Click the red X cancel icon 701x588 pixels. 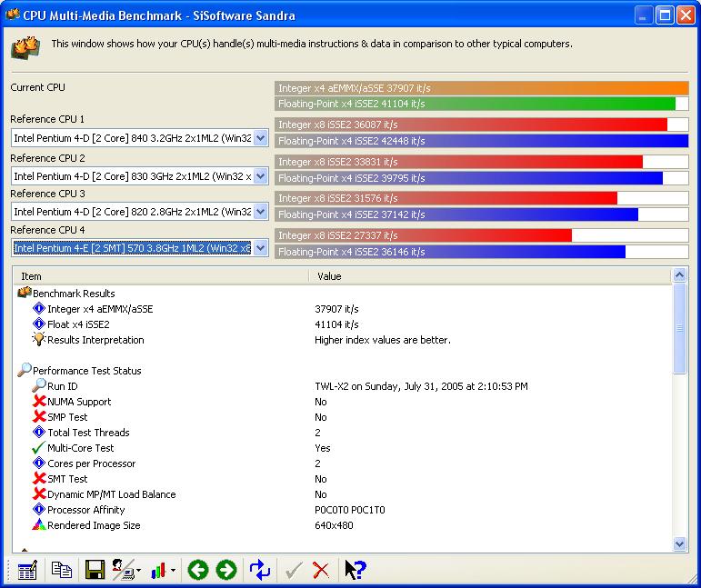pyautogui.click(x=321, y=571)
